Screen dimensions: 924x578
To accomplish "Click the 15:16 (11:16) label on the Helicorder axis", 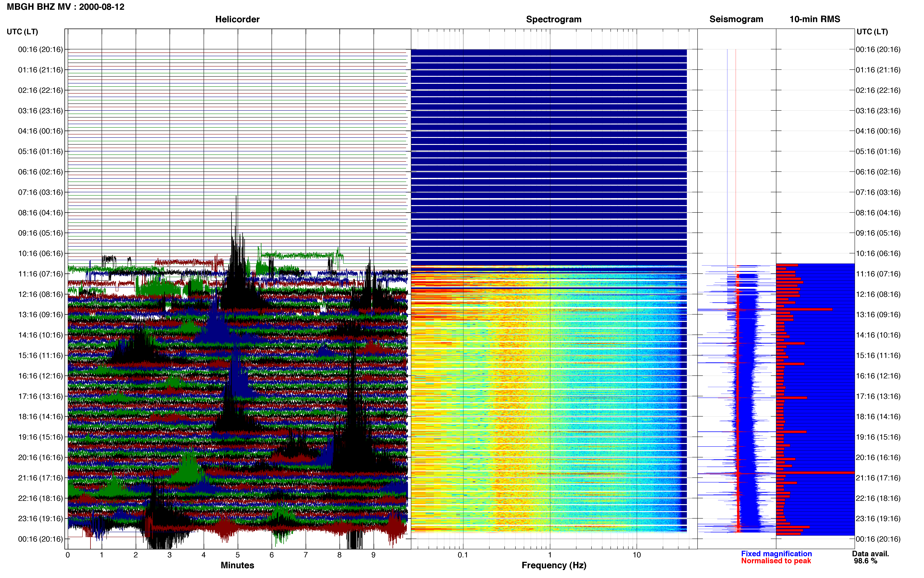I will pos(40,356).
